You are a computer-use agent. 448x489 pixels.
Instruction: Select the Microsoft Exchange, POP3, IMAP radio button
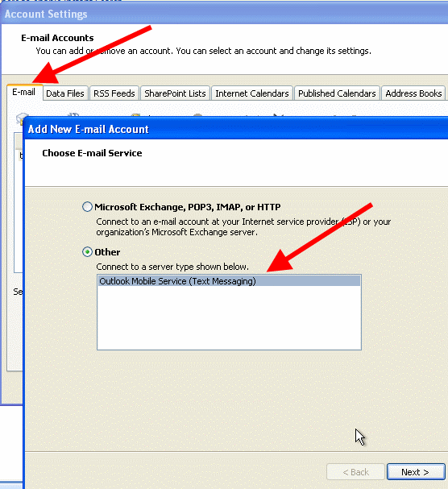coord(87,207)
